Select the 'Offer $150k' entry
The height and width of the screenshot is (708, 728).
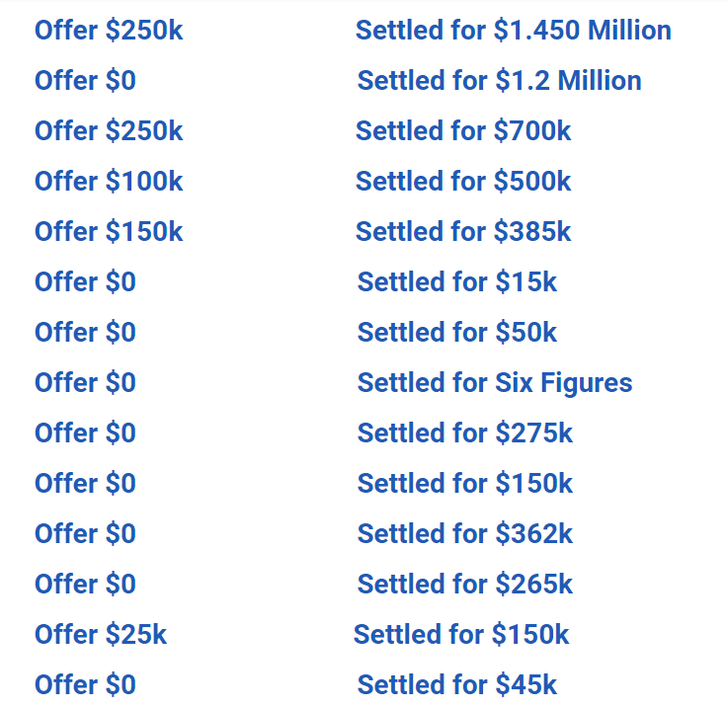pyautogui.click(x=109, y=232)
